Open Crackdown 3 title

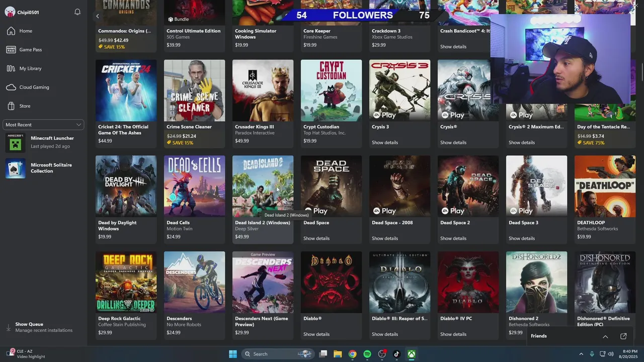[x=386, y=31]
